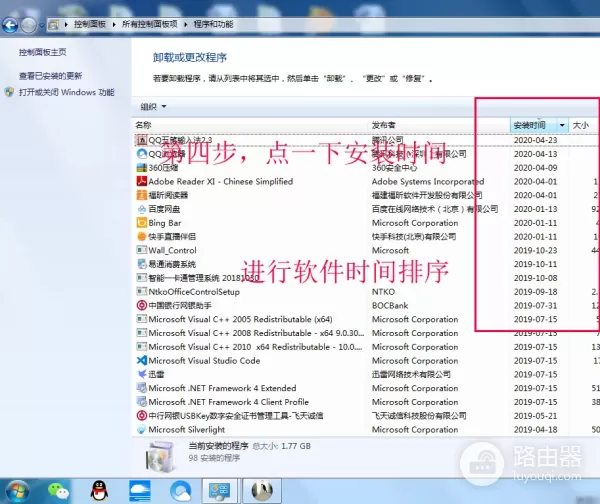Screen dimensions: 600x504
Task: Open QQ browser from the taskbar
Action: point(181,491)
